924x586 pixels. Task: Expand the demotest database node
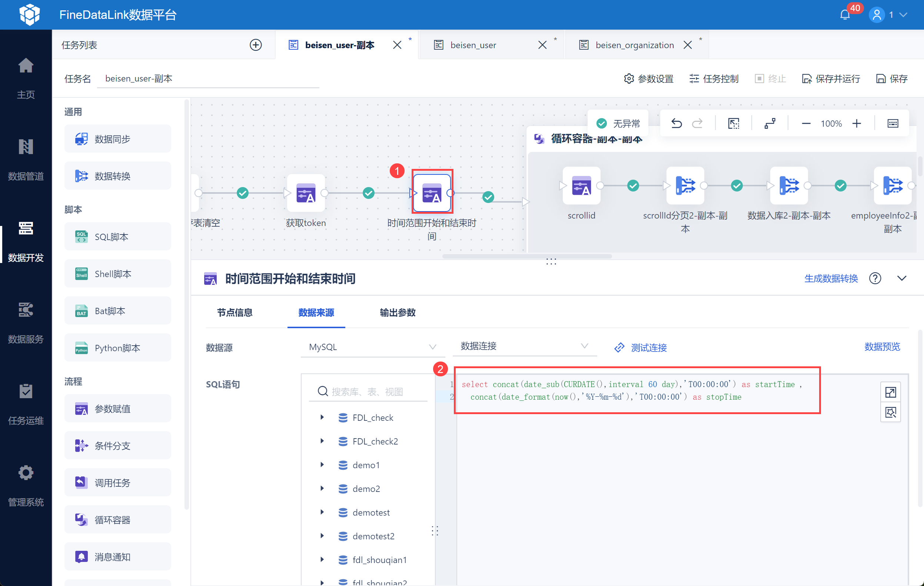[x=322, y=512]
